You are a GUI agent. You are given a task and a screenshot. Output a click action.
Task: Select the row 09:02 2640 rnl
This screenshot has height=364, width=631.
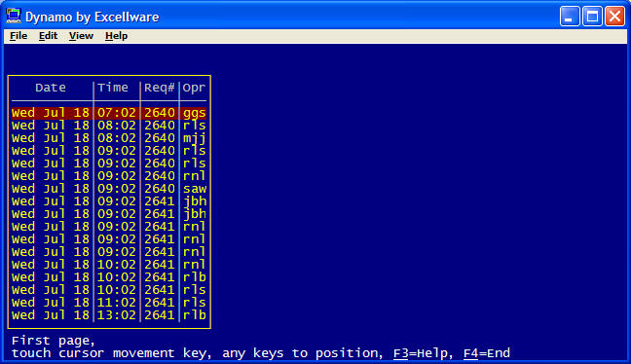[109, 176]
